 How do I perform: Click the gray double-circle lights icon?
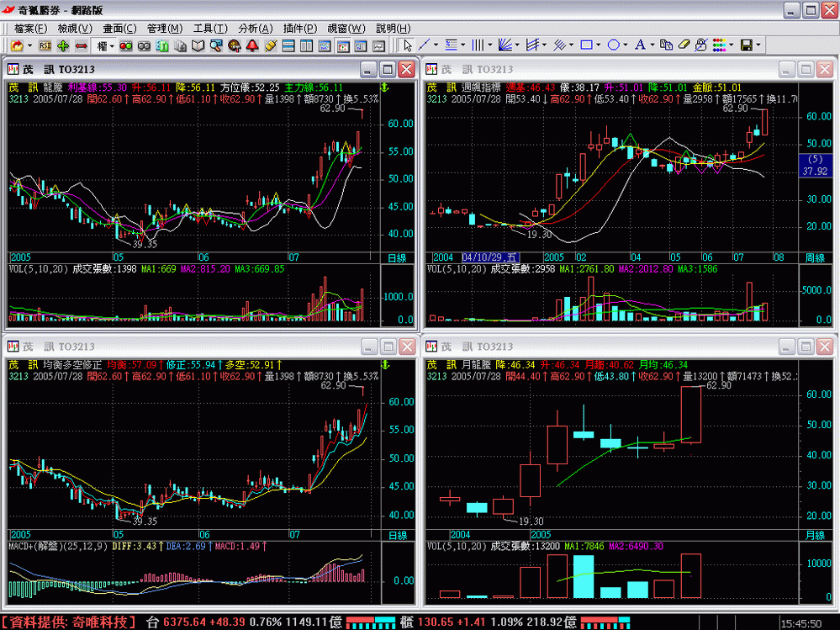[144, 46]
